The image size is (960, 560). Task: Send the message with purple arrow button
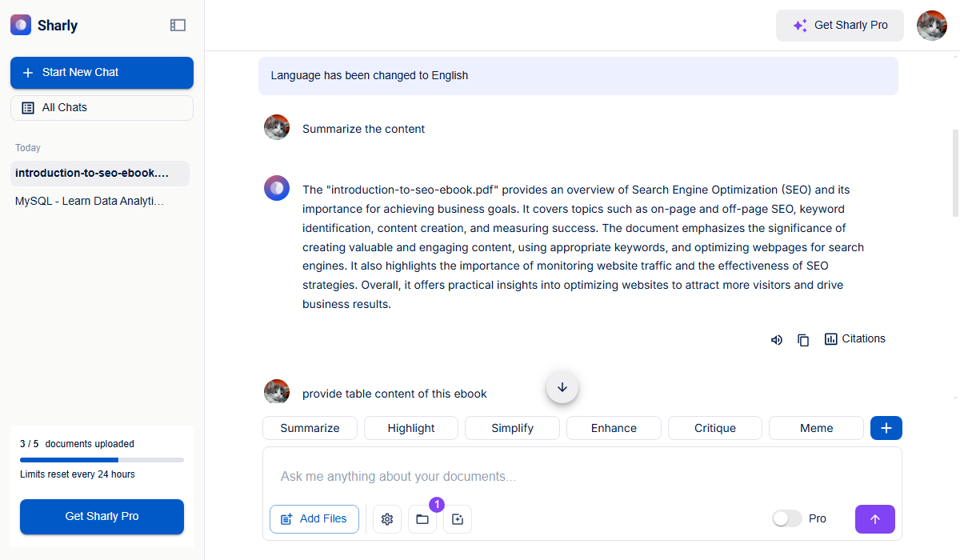click(874, 519)
